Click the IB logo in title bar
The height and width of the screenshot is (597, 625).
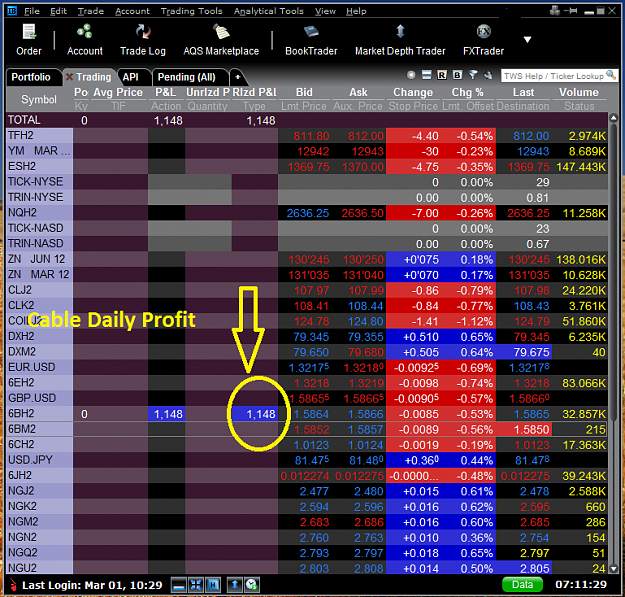(12, 11)
